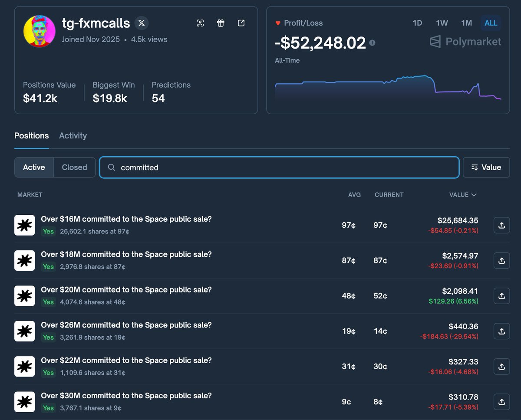The height and width of the screenshot is (420, 521).
Task: Select the 1W profit range
Action: point(442,23)
